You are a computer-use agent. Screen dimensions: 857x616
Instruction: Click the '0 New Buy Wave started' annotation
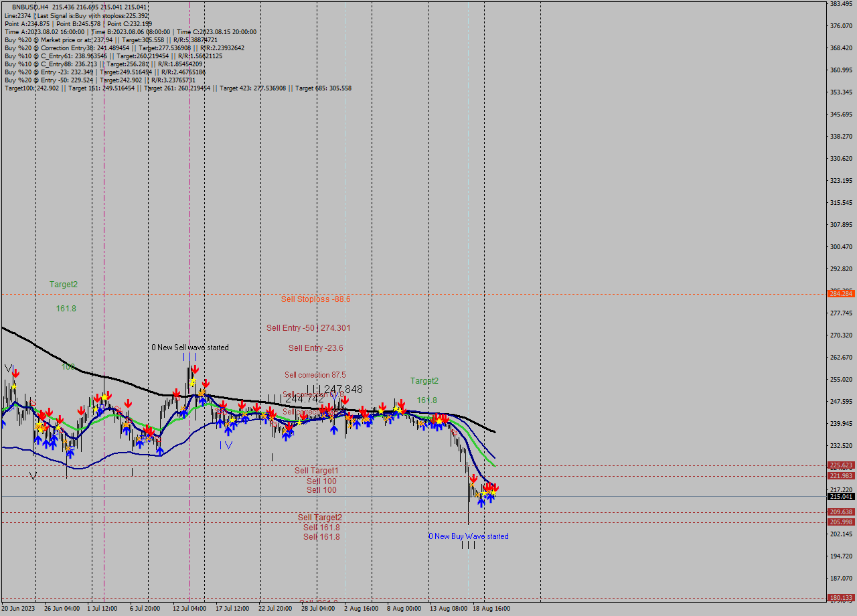[x=469, y=536]
